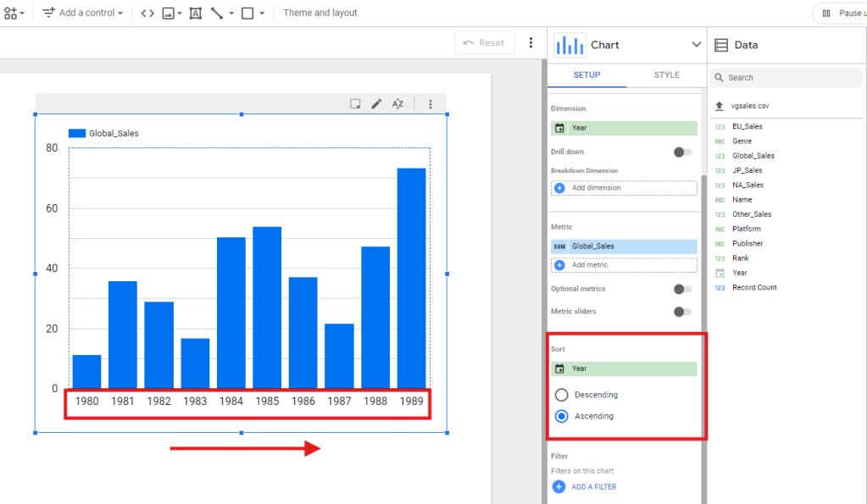Turn on the Metric sliders switch
Viewport: 867px width, 504px height.
click(681, 311)
